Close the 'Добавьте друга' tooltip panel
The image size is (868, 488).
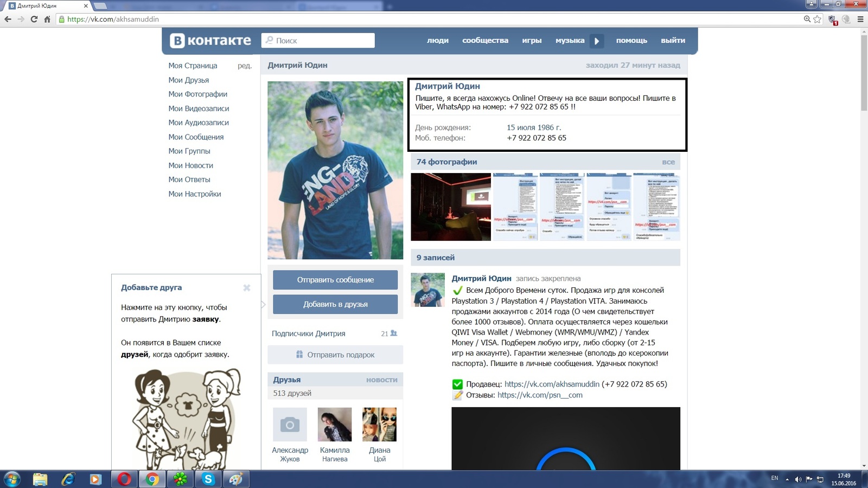[x=247, y=288]
